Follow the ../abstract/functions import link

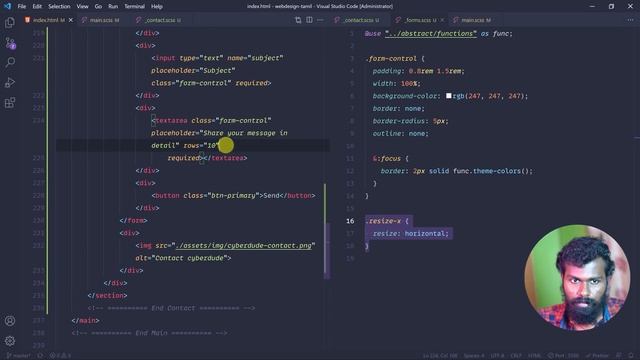coord(431,34)
